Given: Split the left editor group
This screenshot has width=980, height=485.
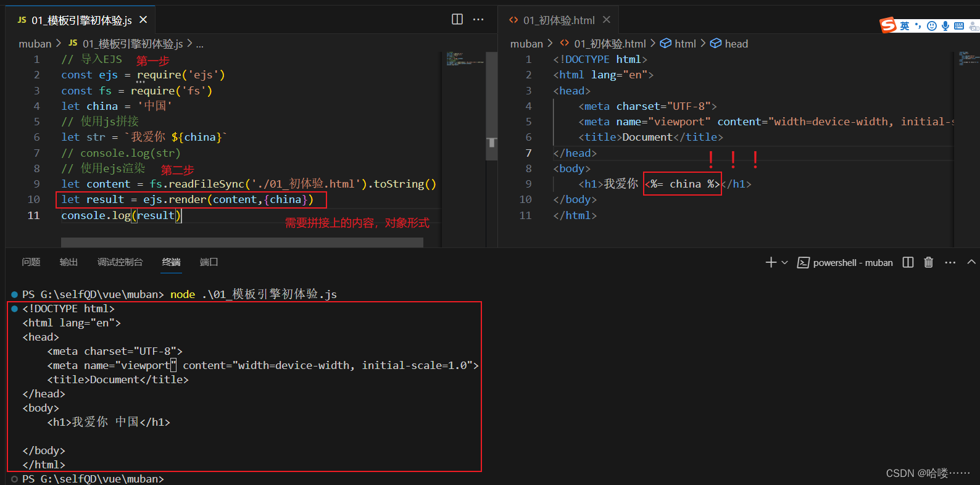Looking at the screenshot, I should coord(457,19).
